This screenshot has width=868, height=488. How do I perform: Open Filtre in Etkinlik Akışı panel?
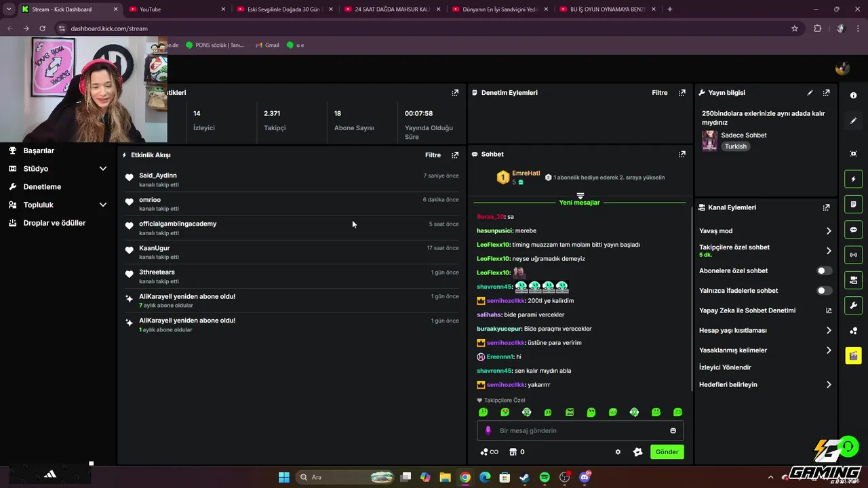433,155
